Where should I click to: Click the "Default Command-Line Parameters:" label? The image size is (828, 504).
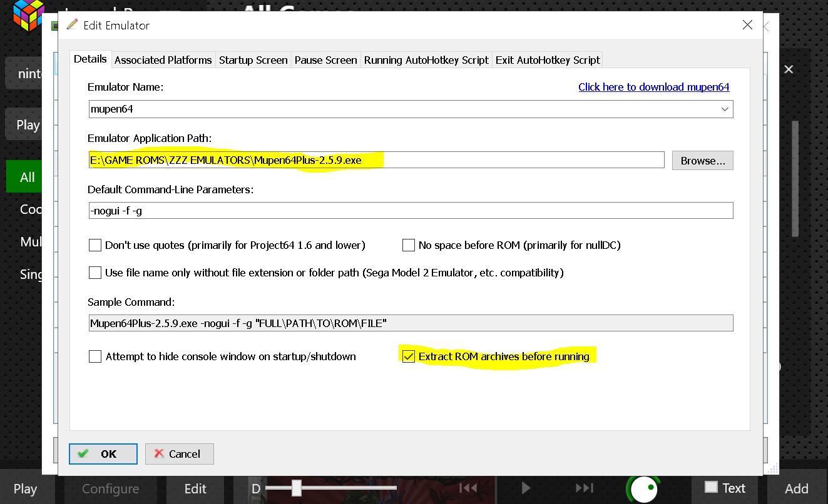(x=171, y=189)
